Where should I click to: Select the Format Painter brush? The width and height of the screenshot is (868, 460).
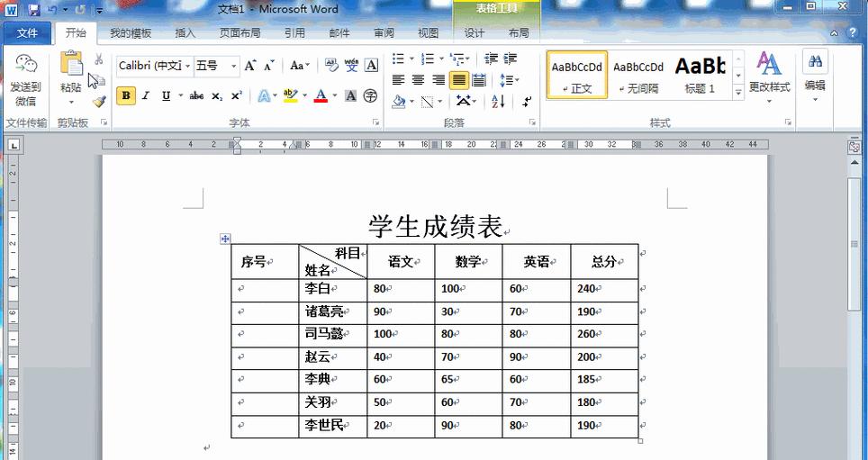pos(98,102)
